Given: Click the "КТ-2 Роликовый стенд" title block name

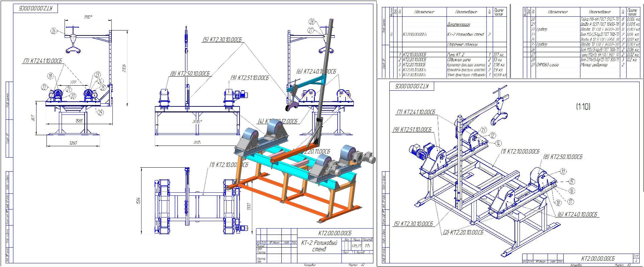Looking at the screenshot, I should [x=319, y=246].
